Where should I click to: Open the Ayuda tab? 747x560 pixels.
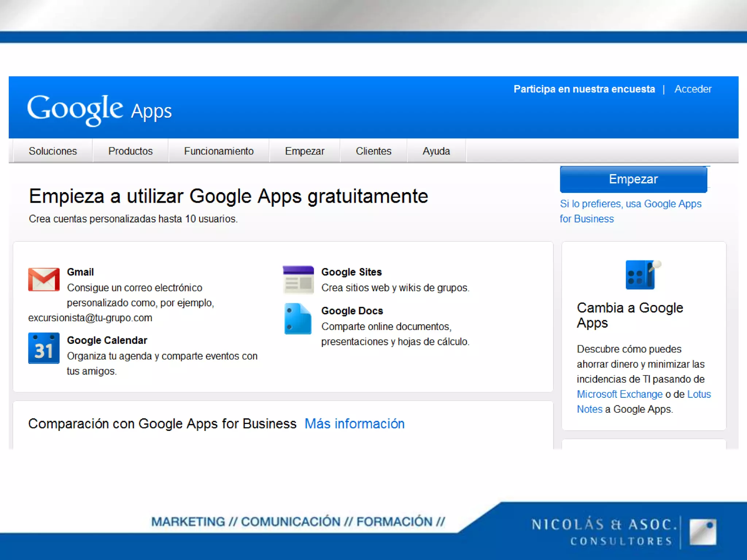tap(436, 151)
